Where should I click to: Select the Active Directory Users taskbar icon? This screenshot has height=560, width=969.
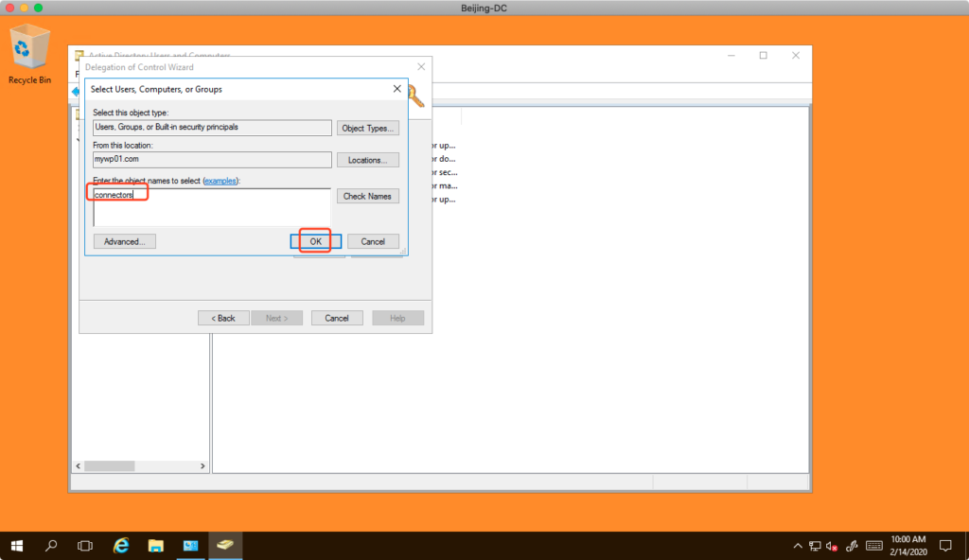click(x=225, y=546)
